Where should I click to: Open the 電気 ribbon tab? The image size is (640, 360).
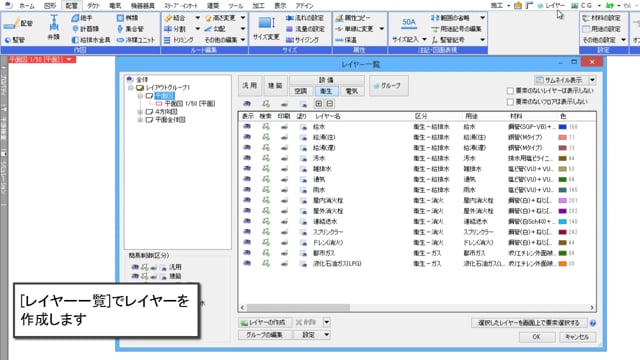115,6
